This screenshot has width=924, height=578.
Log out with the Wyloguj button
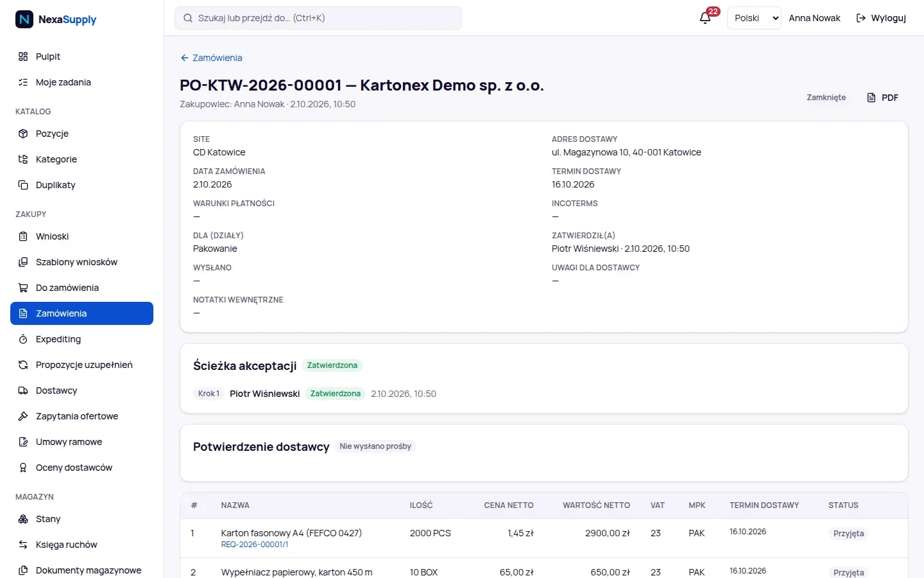pyautogui.click(x=881, y=18)
